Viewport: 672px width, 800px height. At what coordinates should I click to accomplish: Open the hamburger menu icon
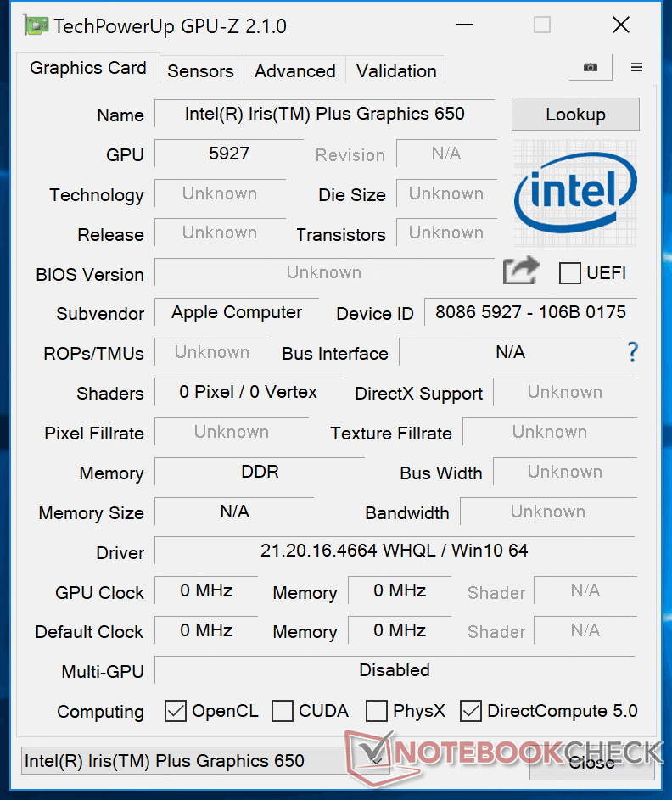pyautogui.click(x=636, y=68)
